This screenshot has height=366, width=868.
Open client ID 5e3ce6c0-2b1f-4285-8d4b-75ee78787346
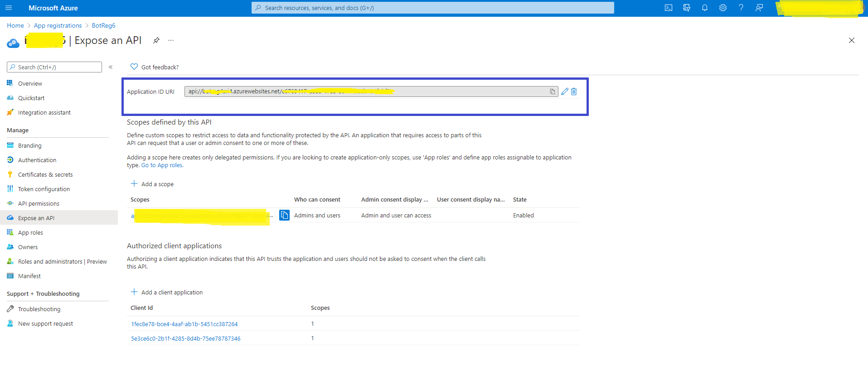click(186, 338)
